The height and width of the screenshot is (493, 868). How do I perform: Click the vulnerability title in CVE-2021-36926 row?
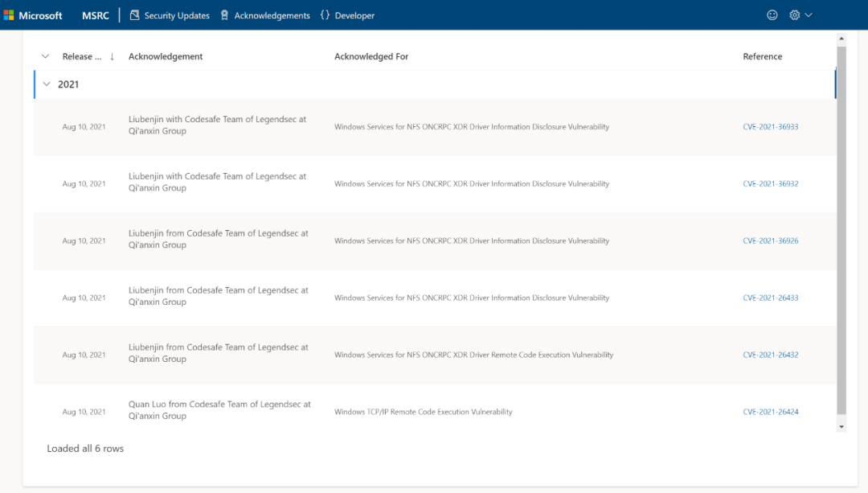point(472,241)
